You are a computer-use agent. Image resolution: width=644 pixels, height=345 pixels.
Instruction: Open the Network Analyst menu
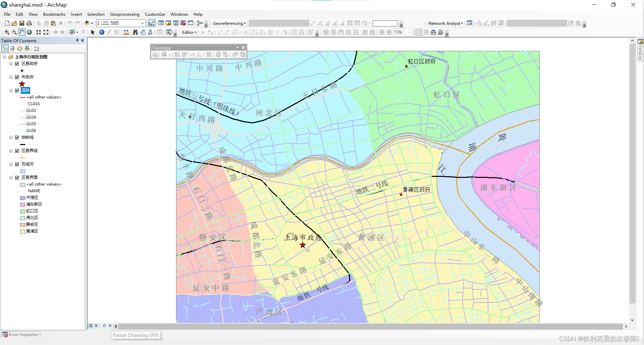click(445, 23)
